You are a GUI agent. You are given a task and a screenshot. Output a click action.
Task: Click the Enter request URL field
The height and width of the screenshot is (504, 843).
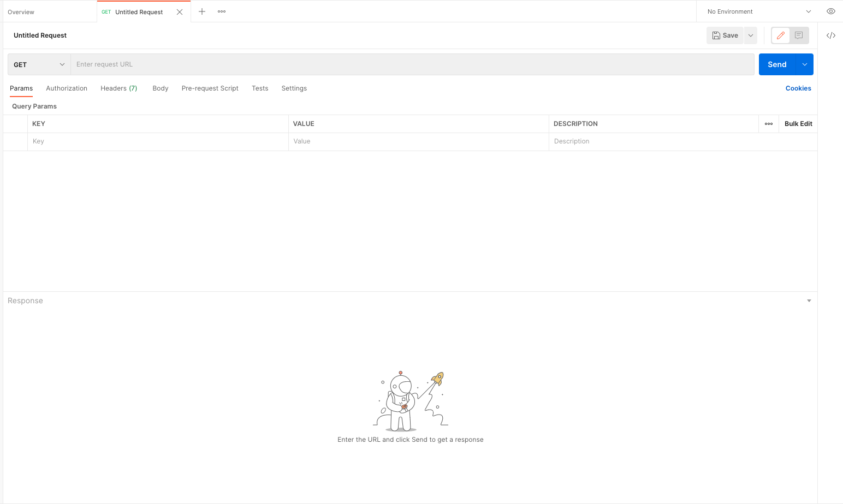point(412,64)
